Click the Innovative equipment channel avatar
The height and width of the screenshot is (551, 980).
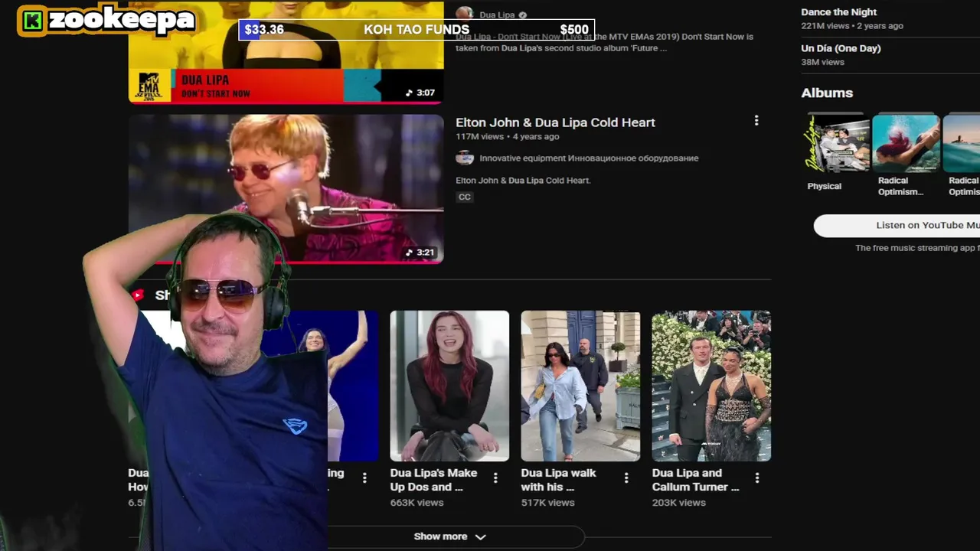[x=465, y=158]
